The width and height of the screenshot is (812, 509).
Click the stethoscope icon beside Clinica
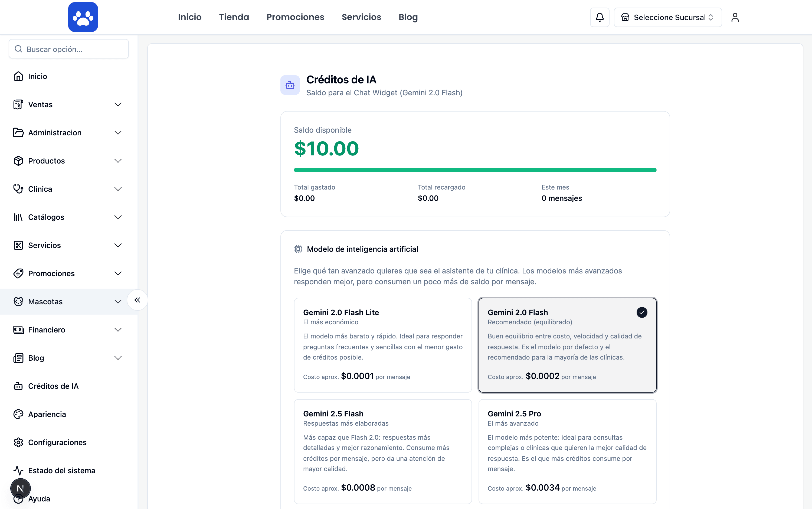pyautogui.click(x=18, y=189)
